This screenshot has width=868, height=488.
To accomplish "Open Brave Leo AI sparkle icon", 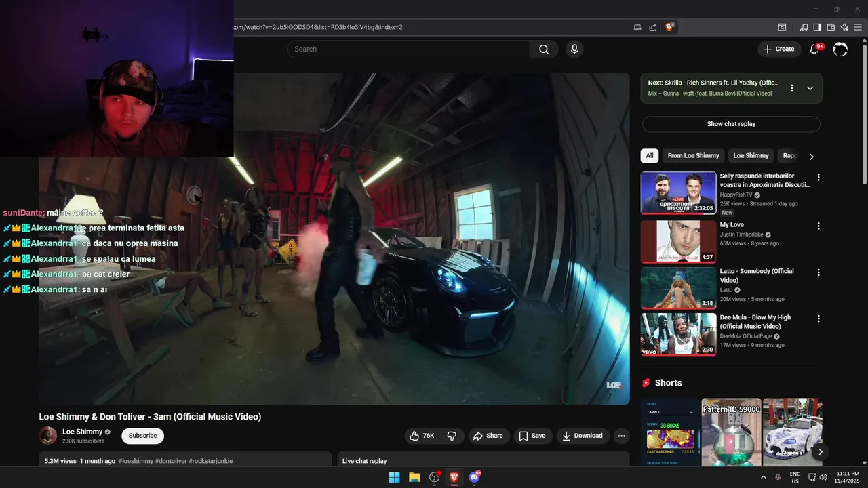I will (x=844, y=27).
